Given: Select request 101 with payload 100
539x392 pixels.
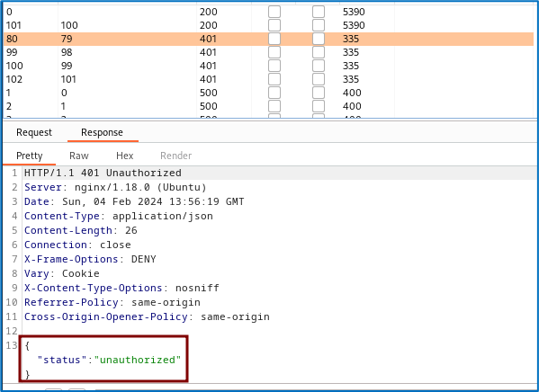Looking at the screenshot, I should pos(268,25).
